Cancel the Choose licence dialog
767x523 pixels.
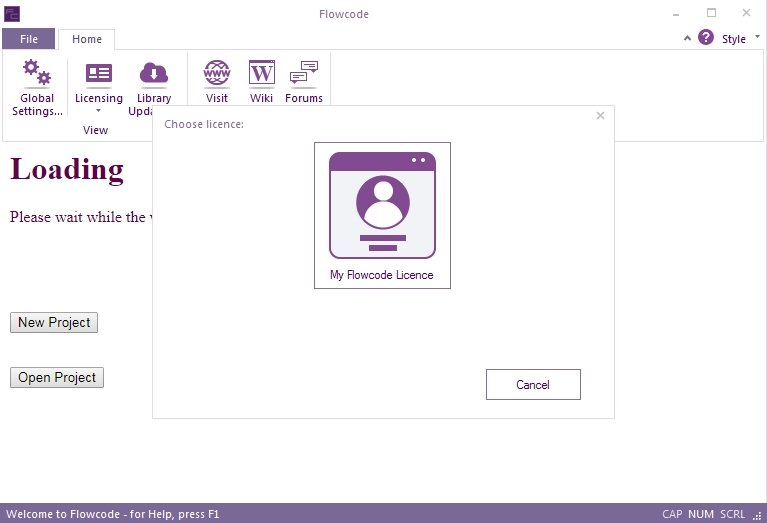(x=533, y=385)
